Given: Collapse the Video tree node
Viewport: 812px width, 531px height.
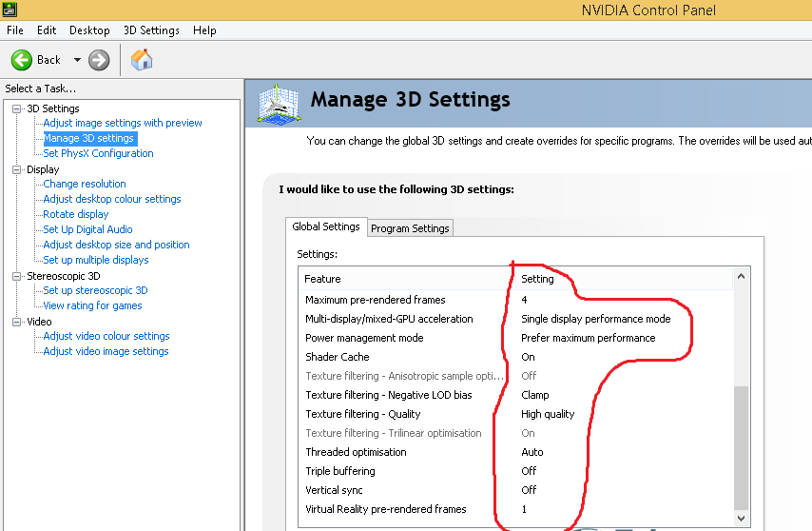Looking at the screenshot, I should coord(16,322).
